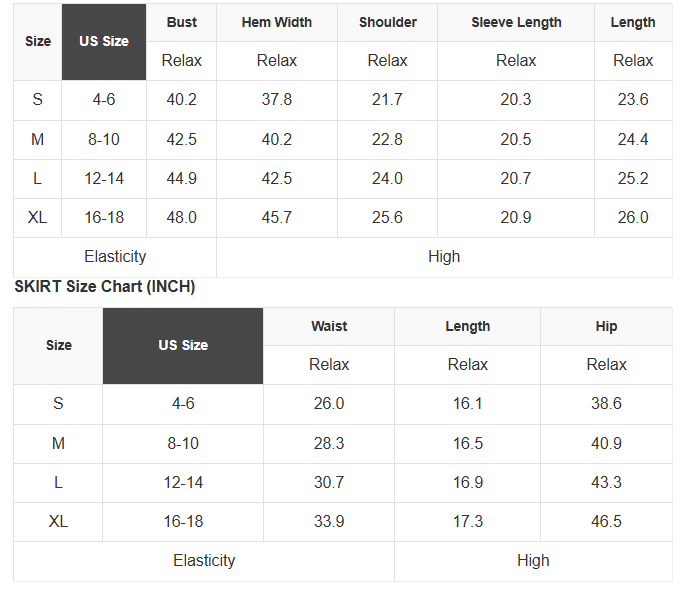Select top length value 26.0
695x602 pixels.
(633, 218)
